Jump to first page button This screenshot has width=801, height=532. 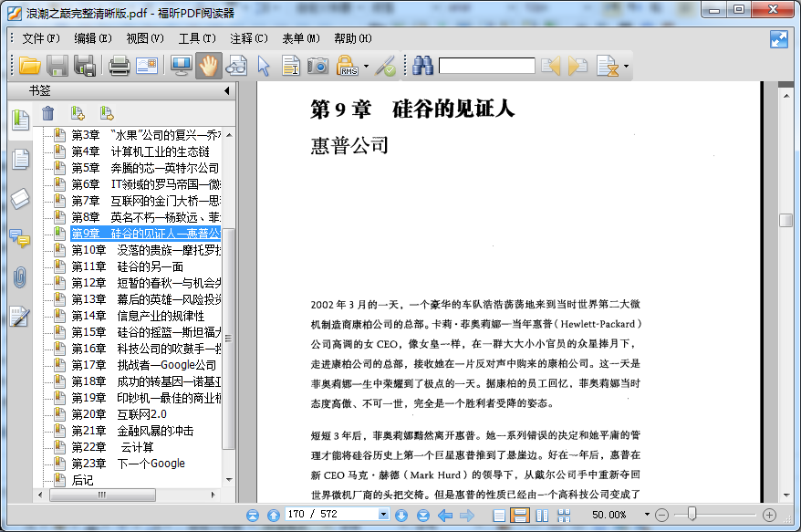coord(253,516)
